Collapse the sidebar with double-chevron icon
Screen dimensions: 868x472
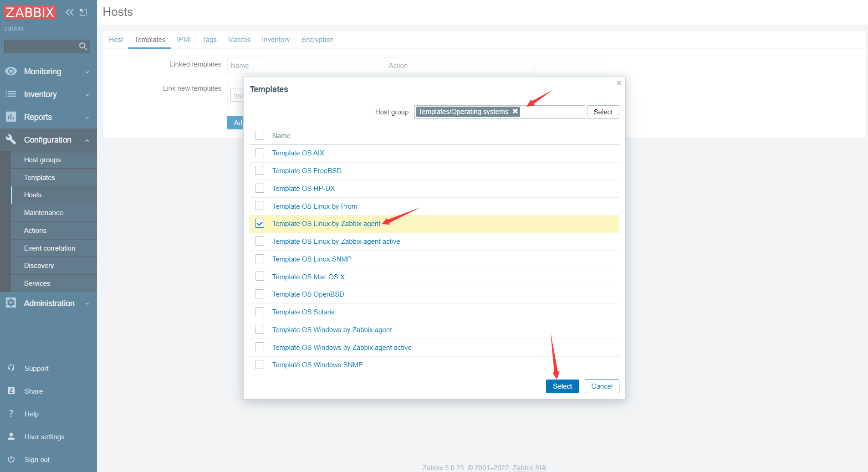pos(69,12)
